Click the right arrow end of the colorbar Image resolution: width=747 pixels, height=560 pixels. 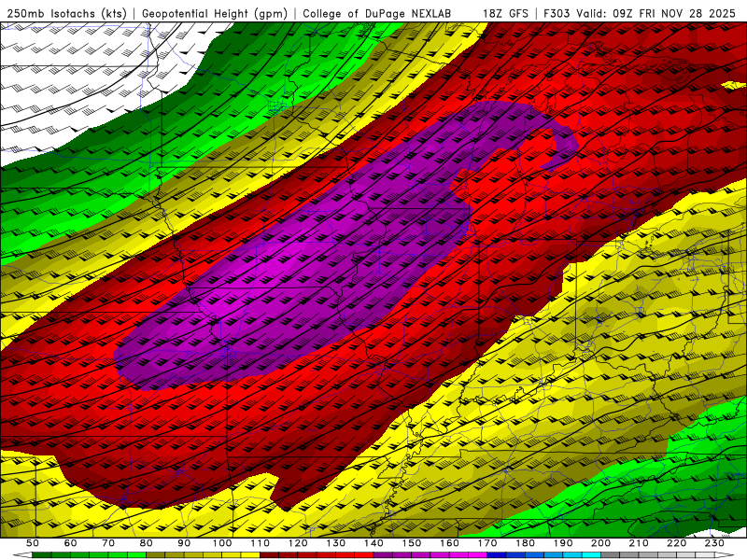[x=725, y=555]
